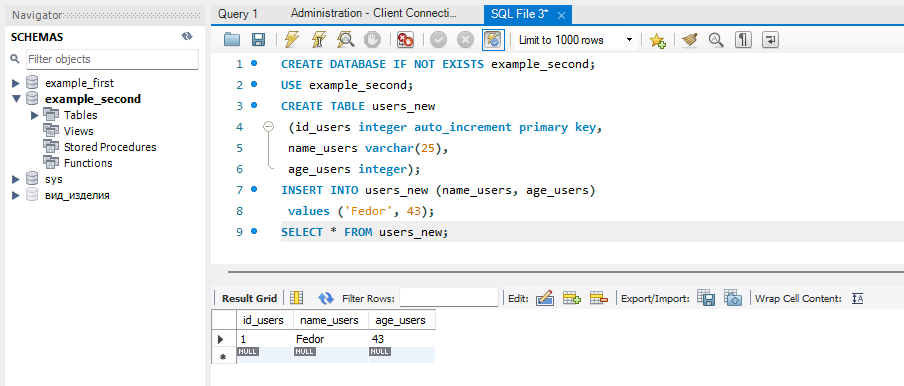
Task: Toggle invisible characters display
Action: point(744,40)
